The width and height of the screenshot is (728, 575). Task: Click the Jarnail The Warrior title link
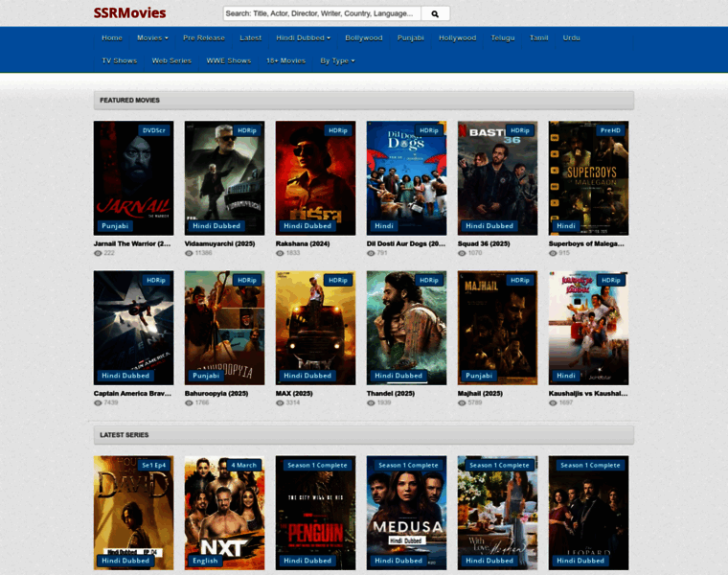132,243
